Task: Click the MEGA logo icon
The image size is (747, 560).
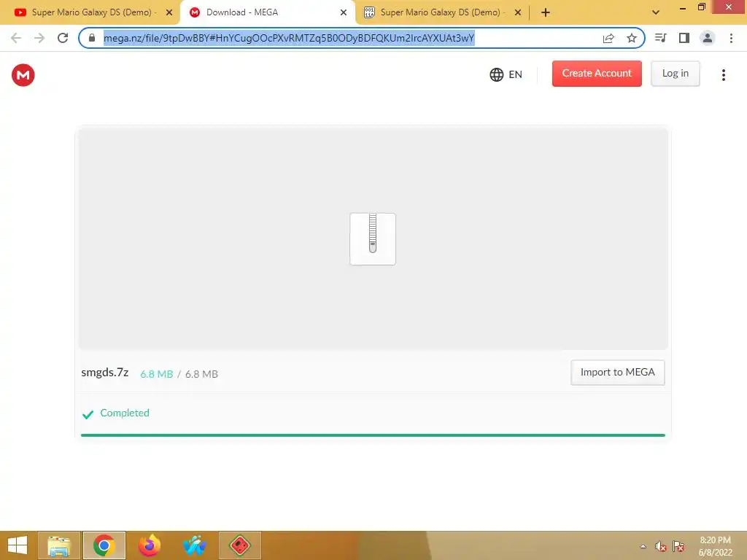Action: click(23, 75)
